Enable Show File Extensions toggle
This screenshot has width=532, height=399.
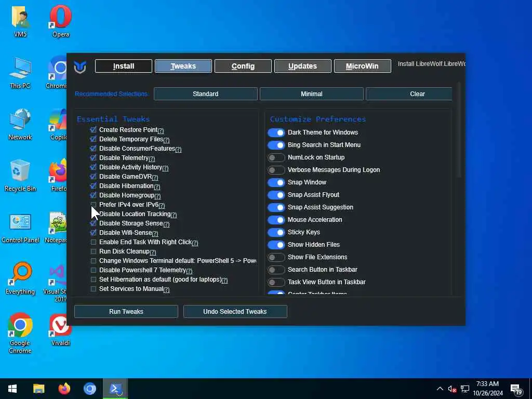click(x=276, y=257)
